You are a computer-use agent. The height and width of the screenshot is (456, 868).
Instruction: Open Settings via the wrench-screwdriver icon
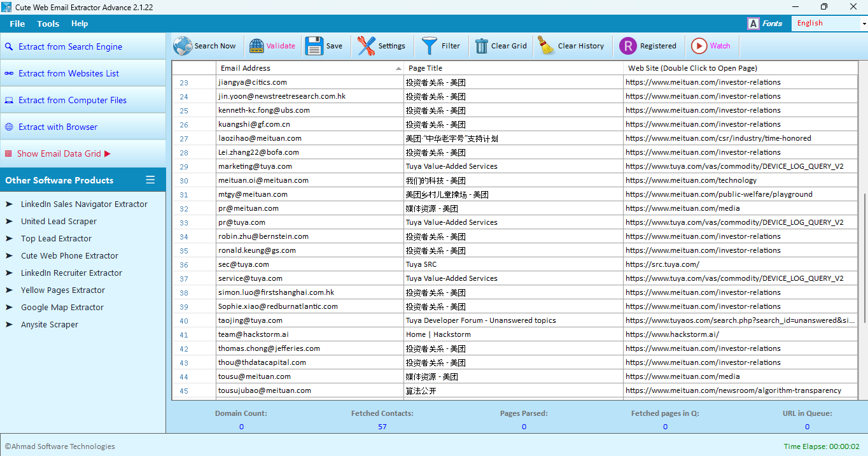366,46
